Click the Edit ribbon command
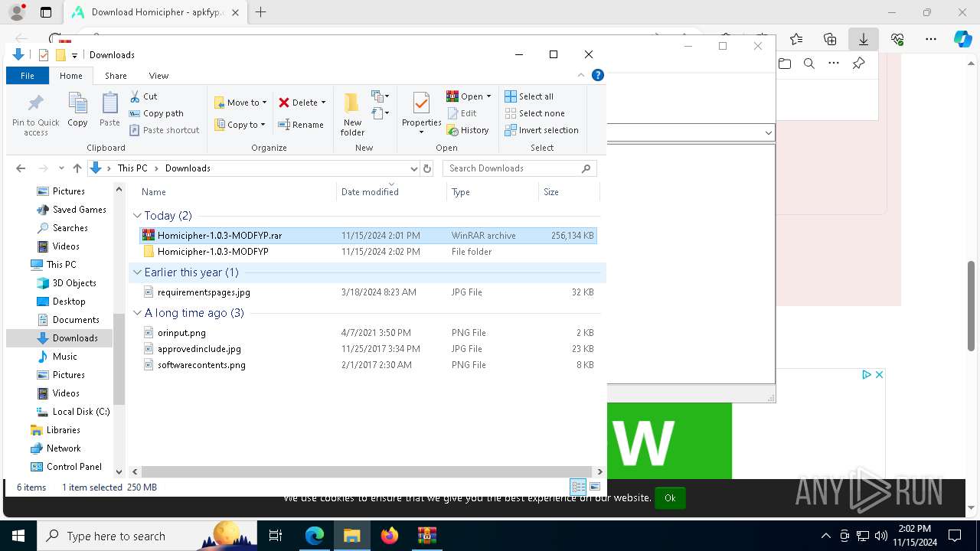 [x=462, y=113]
